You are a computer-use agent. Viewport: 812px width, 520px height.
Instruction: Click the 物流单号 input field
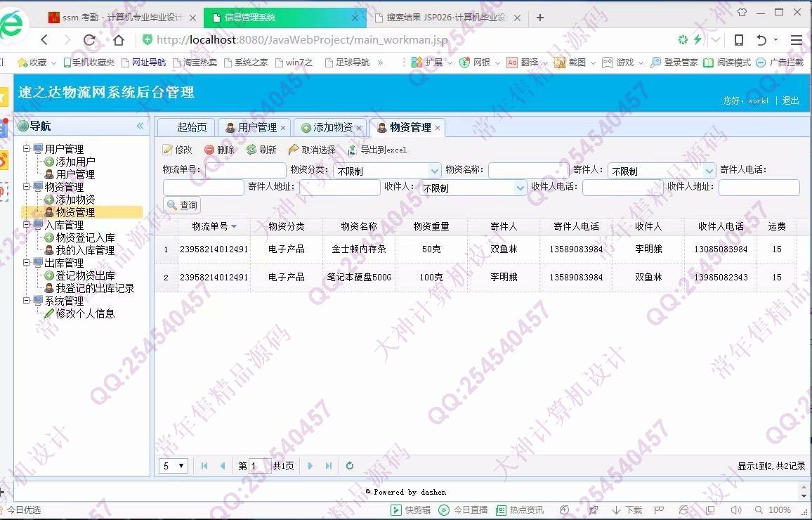click(x=246, y=170)
